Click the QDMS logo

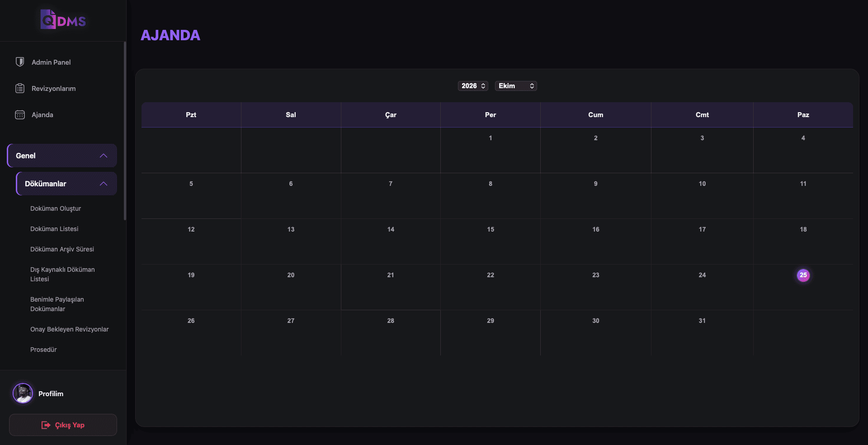[63, 20]
